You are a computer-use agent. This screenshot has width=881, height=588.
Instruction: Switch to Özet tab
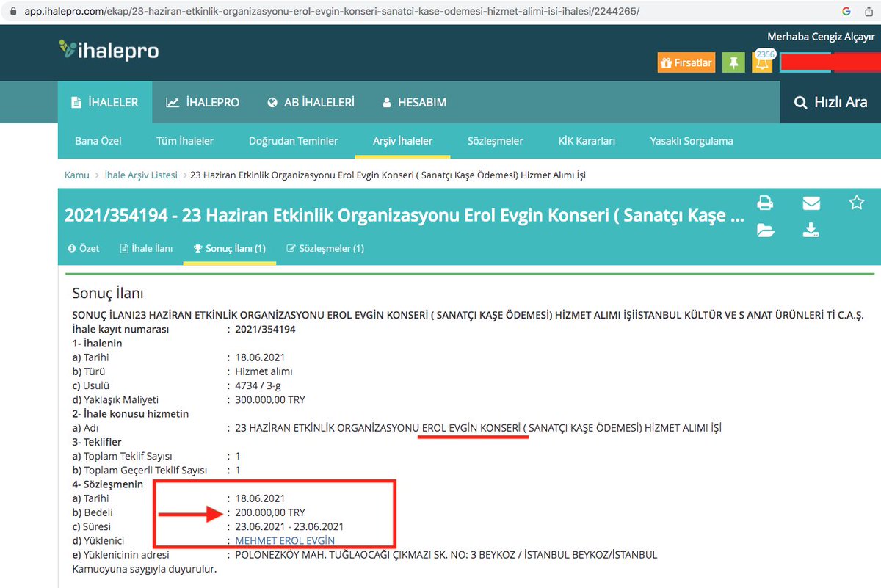(83, 249)
